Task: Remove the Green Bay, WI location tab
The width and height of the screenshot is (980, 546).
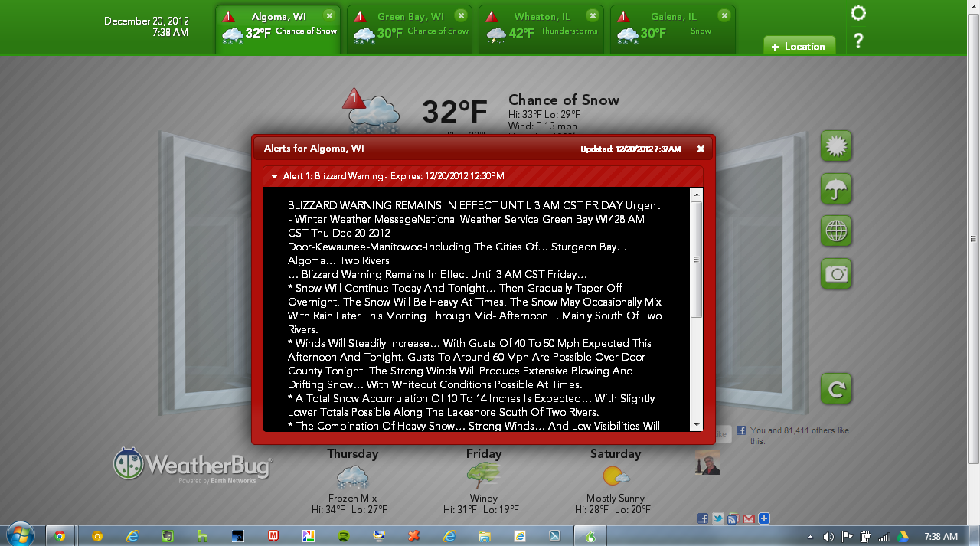Action: (460, 15)
